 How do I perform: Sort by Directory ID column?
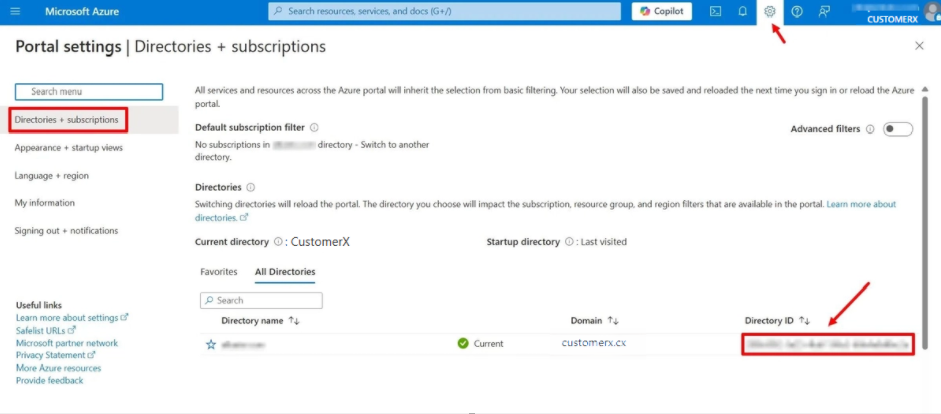777,321
